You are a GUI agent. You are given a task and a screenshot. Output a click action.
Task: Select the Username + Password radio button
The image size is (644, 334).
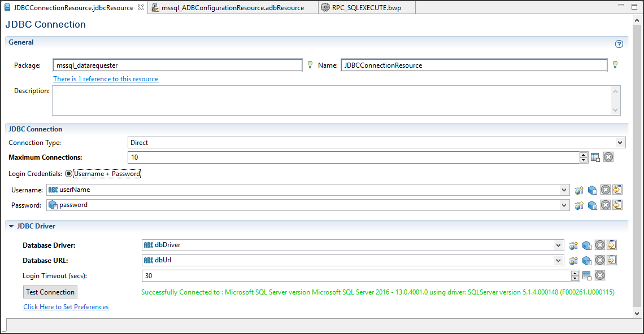click(x=68, y=174)
